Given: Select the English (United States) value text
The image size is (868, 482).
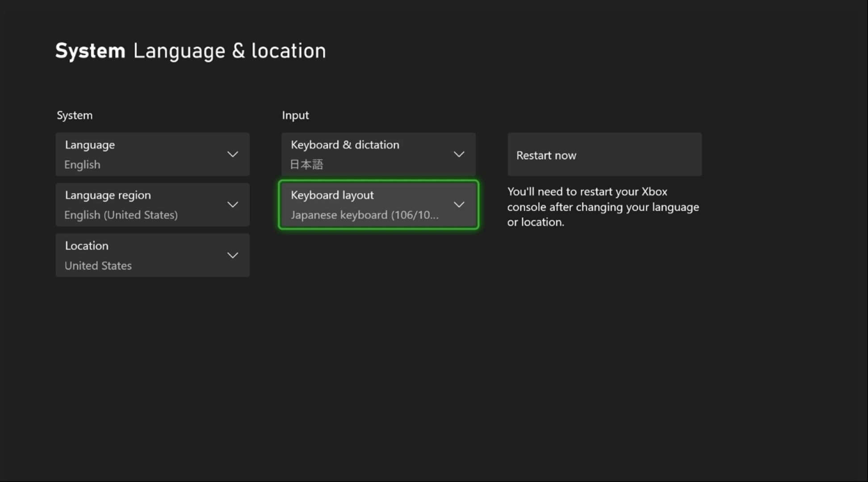Looking at the screenshot, I should click(x=121, y=215).
